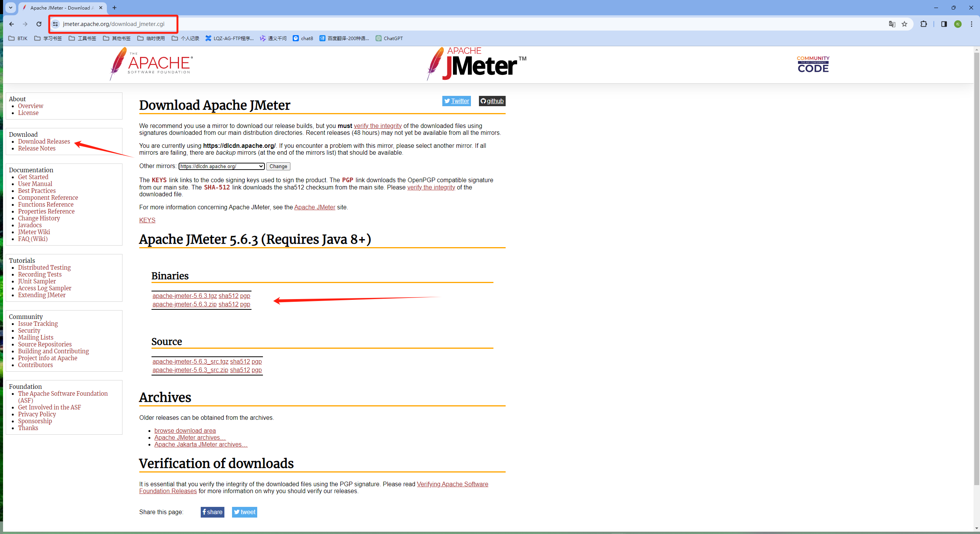
Task: Toggle the browser side panel icon
Action: [944, 24]
